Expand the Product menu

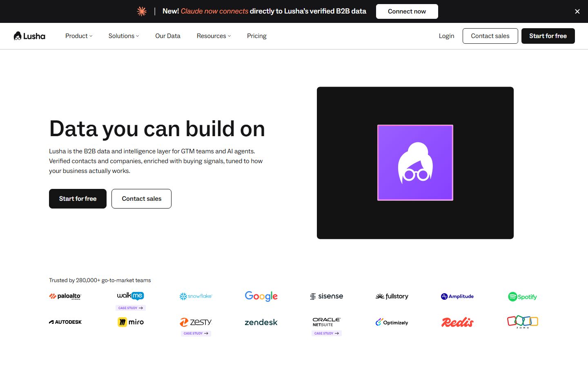coord(79,36)
